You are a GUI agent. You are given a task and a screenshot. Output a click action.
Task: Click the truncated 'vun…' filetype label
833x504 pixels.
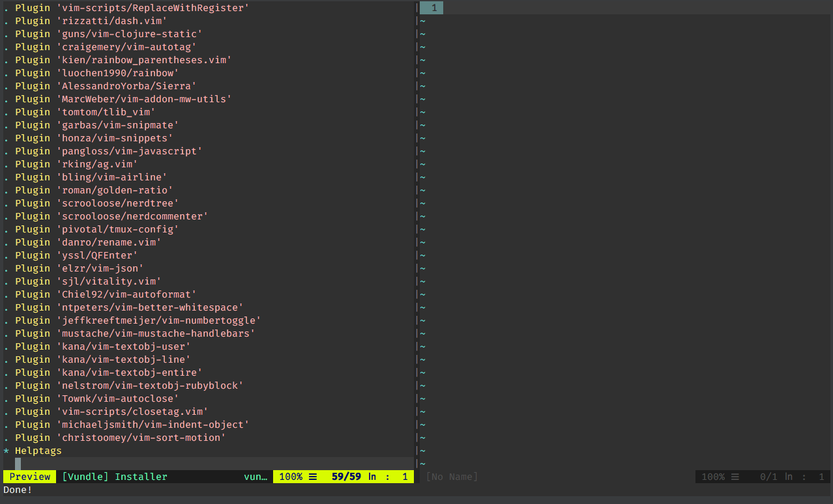pyautogui.click(x=256, y=477)
